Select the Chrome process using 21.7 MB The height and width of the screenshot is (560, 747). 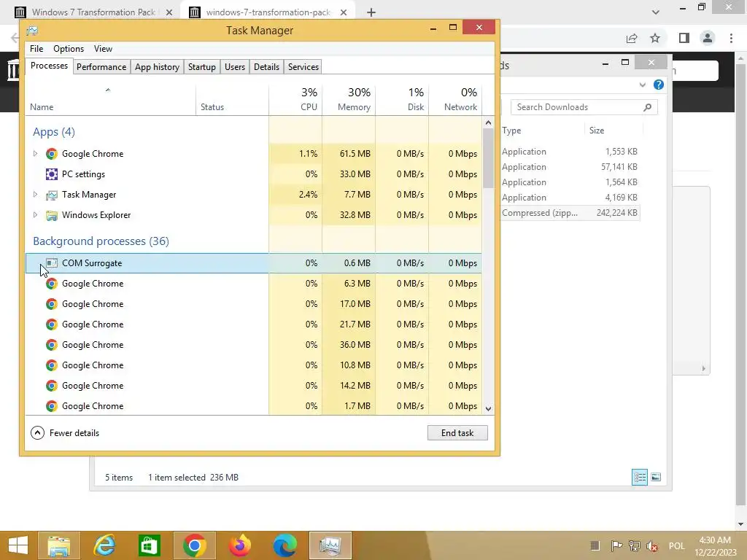coord(253,324)
